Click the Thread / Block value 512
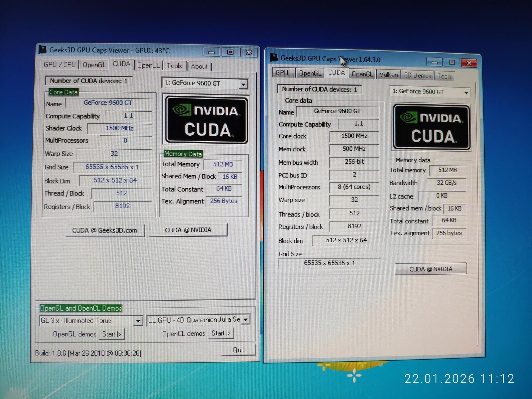 (122, 193)
